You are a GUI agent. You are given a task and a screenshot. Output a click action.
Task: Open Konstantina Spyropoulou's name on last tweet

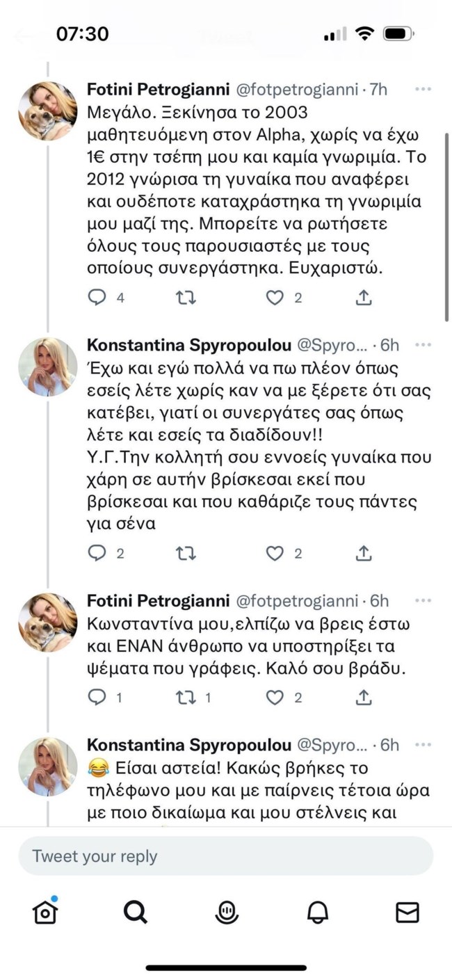point(189,744)
